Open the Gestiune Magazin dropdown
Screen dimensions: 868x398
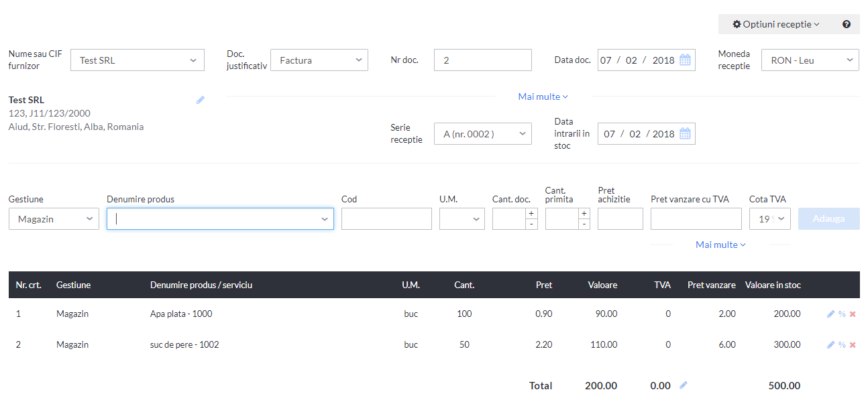point(54,219)
